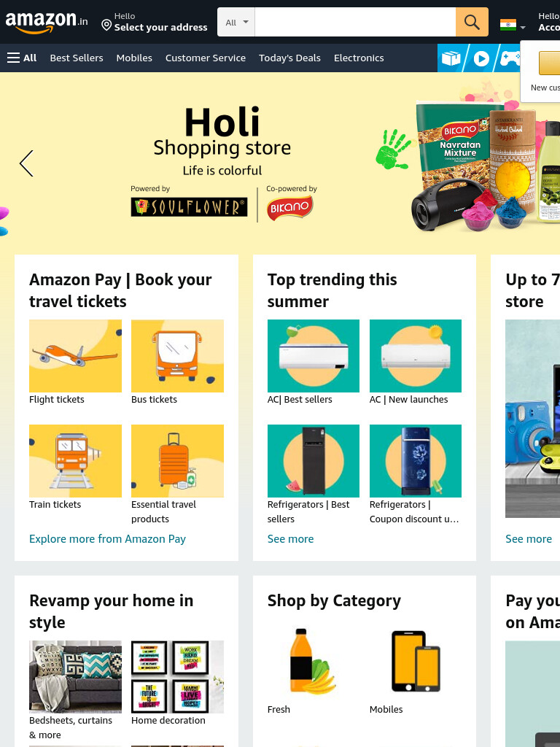Open Customer Service in navigation bar
Viewport: 560px width, 747px height.
pos(206,58)
